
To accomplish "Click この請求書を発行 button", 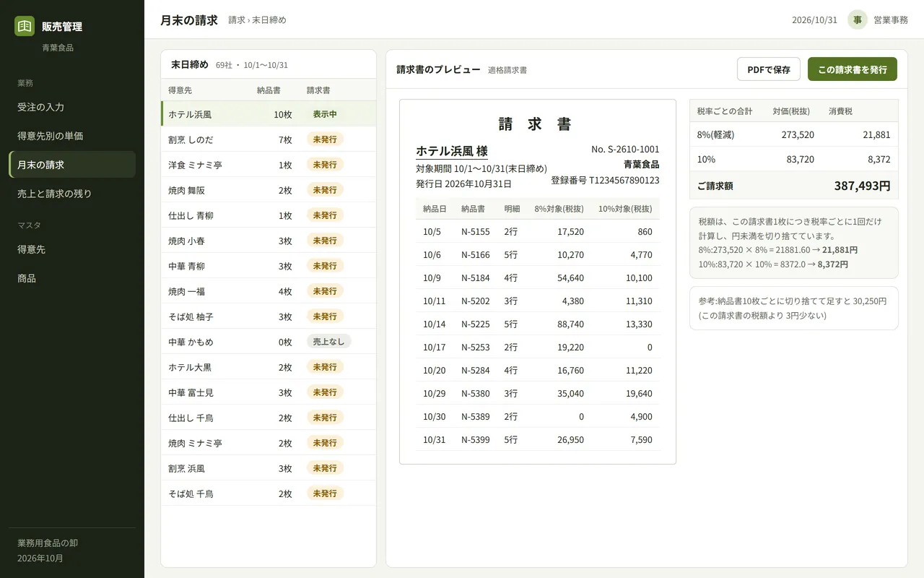I will 853,69.
